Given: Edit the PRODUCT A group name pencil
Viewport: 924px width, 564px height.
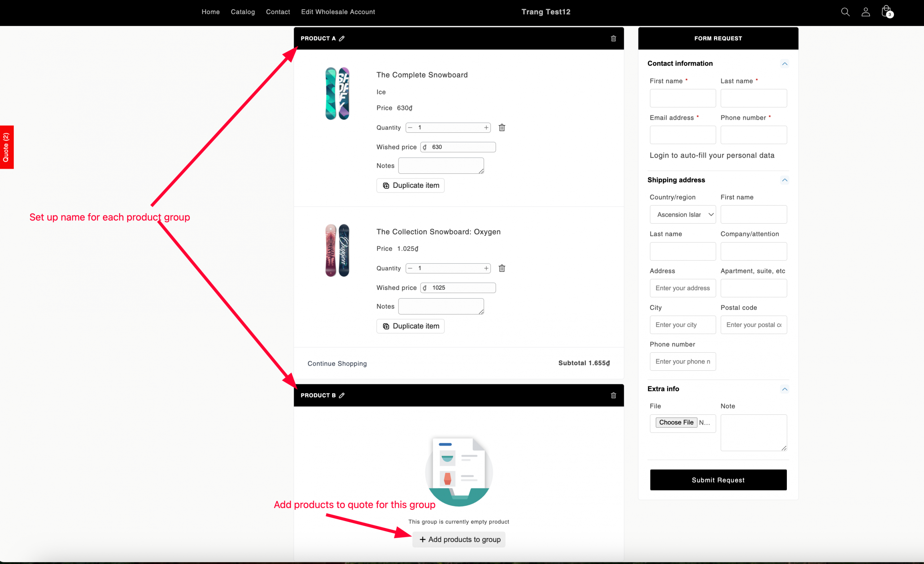Looking at the screenshot, I should point(341,39).
